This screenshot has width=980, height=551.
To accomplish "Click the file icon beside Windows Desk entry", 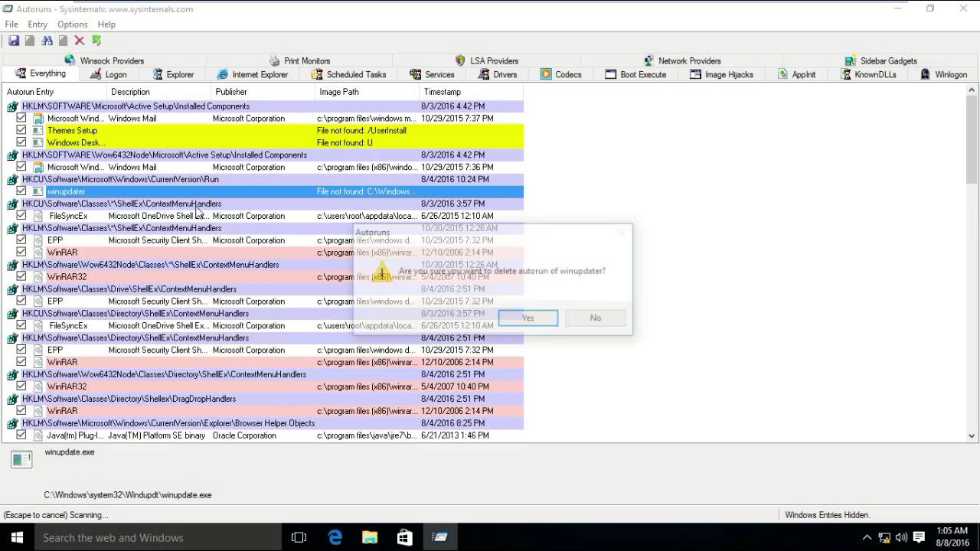I will (x=38, y=143).
